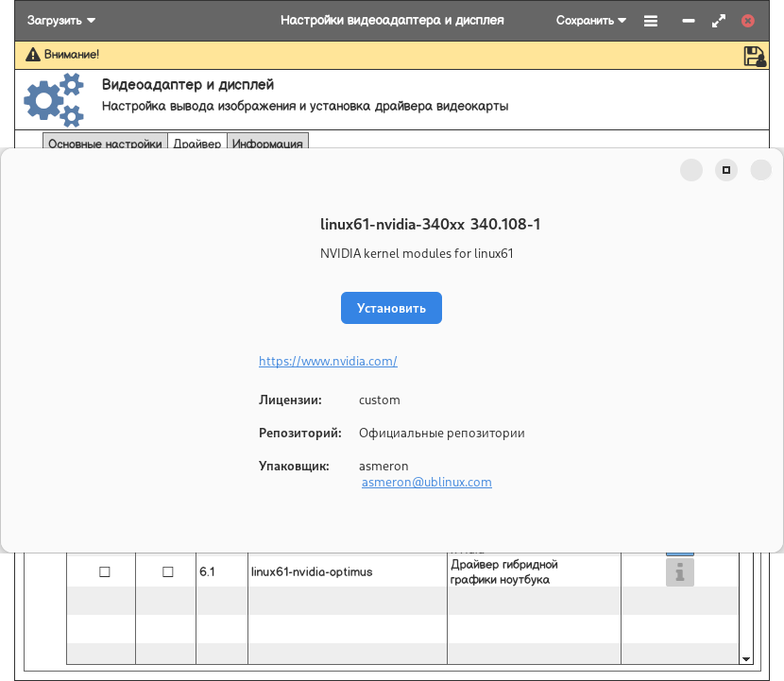Viewport: 784px width, 681px height.
Task: Switch to the Информация tab
Action: point(267,142)
